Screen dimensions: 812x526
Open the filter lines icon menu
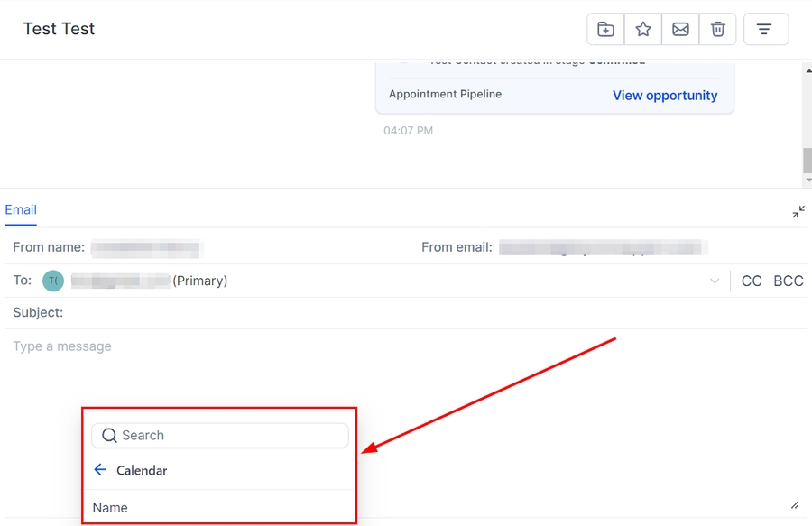click(x=765, y=29)
